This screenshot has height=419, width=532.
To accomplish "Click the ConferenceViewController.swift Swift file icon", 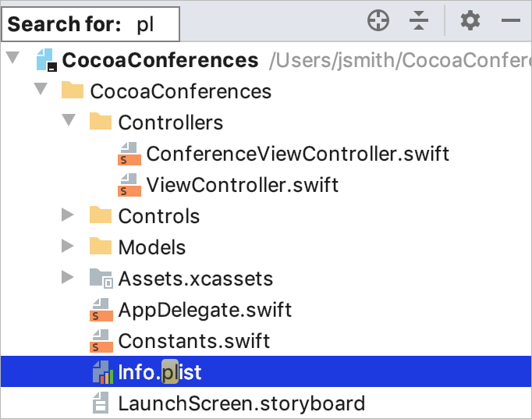I will 129,154.
